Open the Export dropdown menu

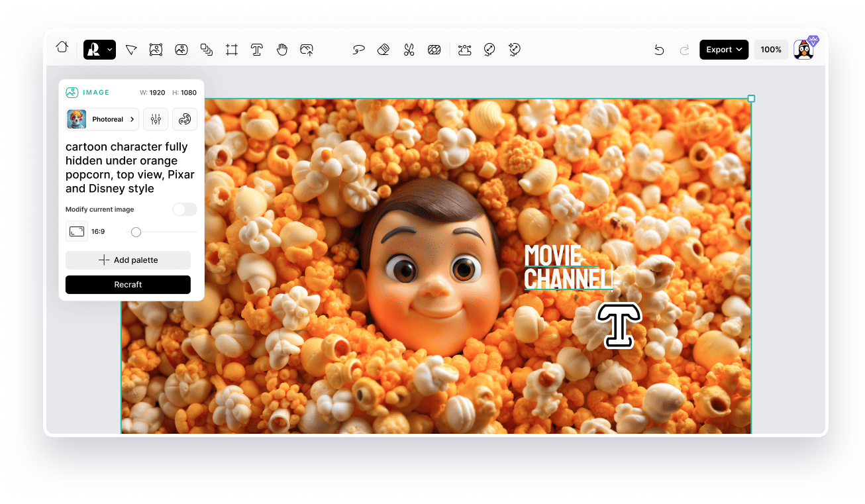[x=723, y=49]
